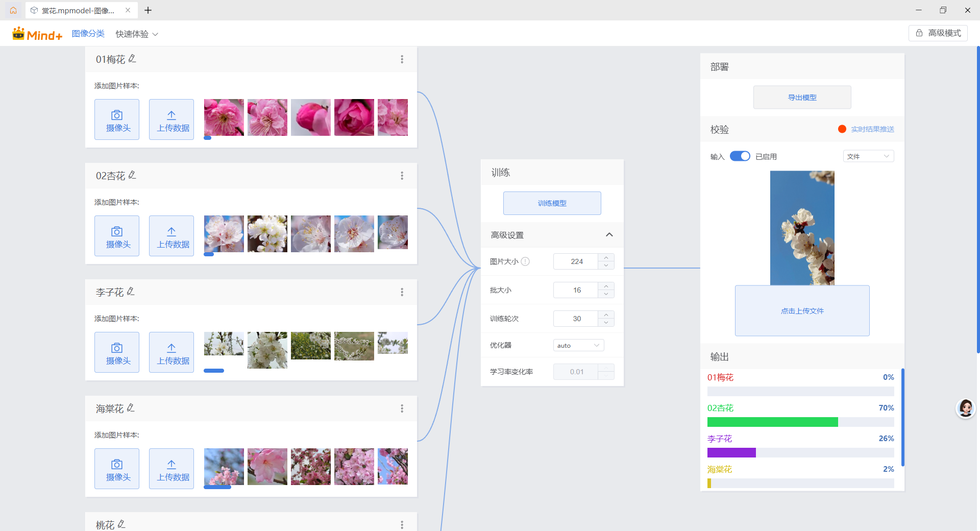This screenshot has width=980, height=531.
Task: Select the third 李子花 sample thumbnail
Action: 311,346
